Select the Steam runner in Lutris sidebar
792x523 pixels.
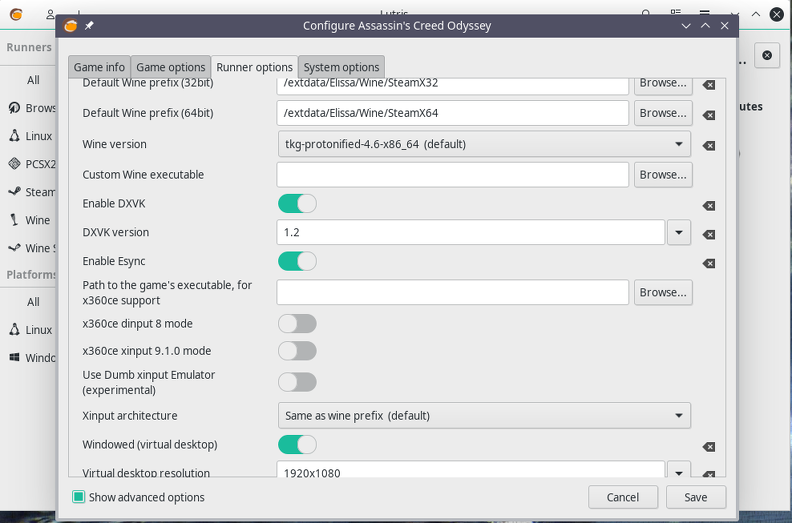click(x=31, y=192)
